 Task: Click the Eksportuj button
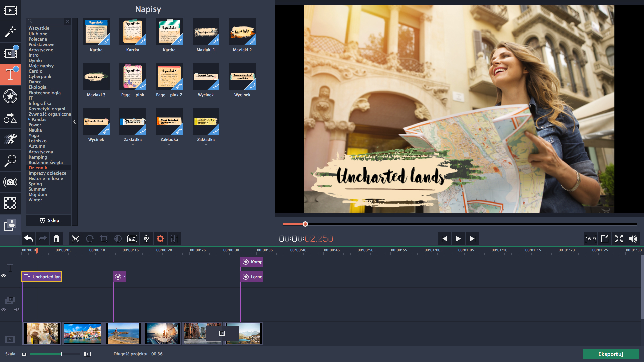coord(610,354)
